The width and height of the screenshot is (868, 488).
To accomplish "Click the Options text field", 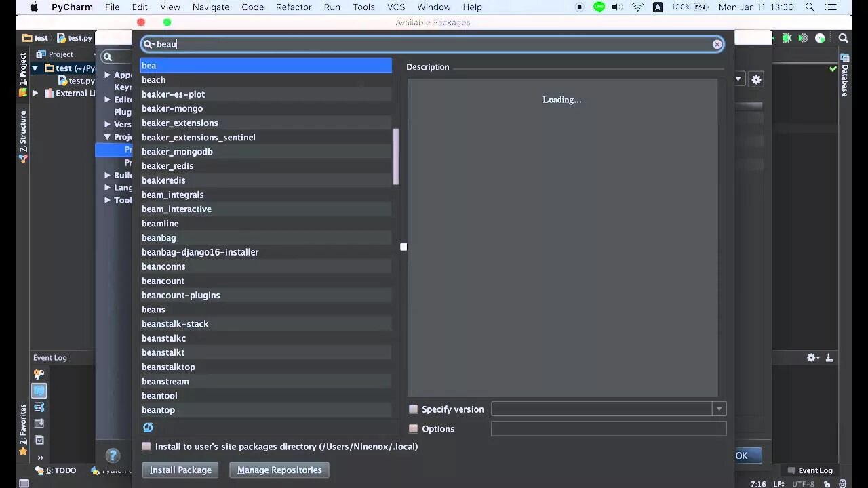I will point(608,428).
